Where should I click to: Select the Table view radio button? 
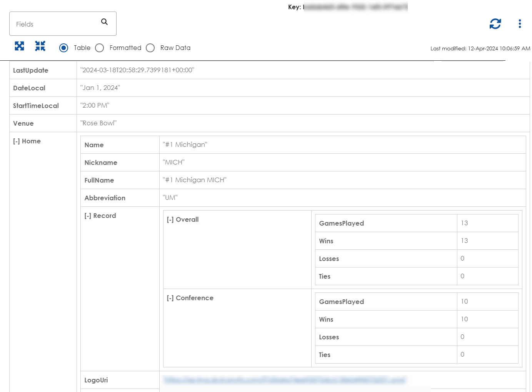[64, 48]
